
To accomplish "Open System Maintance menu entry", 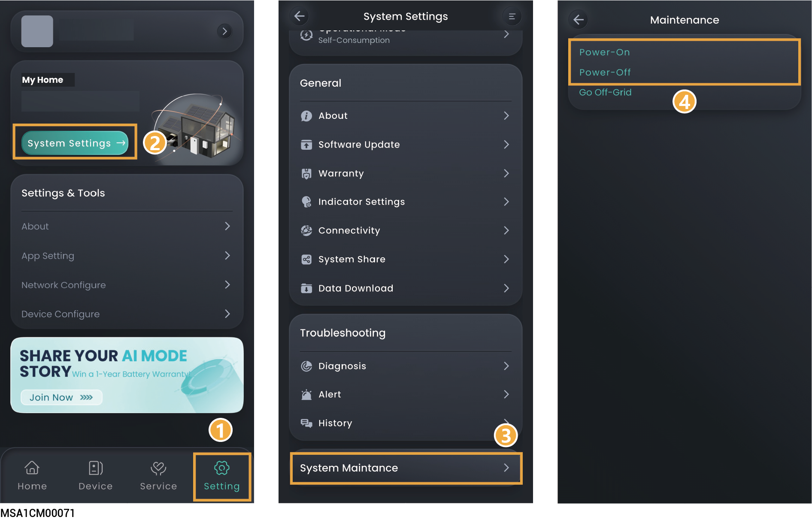I will pos(406,468).
